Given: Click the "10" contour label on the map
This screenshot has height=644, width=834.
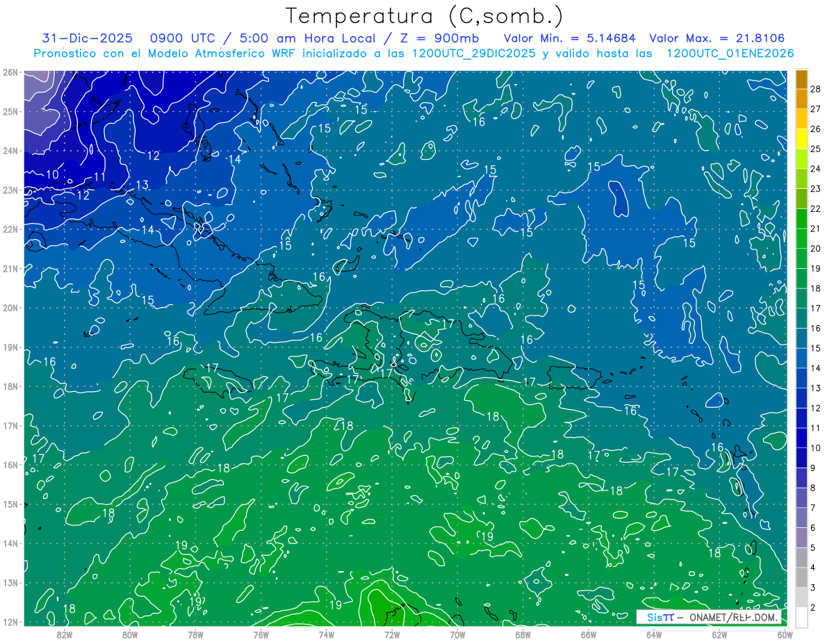Looking at the screenshot, I should click(53, 174).
